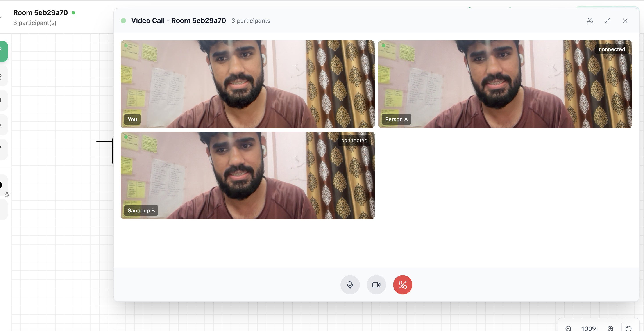Click the '3 participants' label in call header
644x331 pixels.
[x=250, y=20]
